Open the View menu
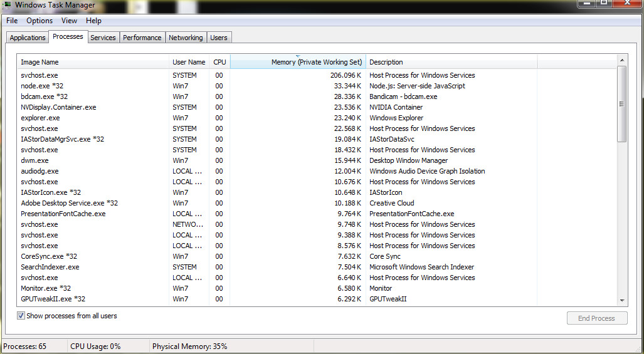The height and width of the screenshot is (354, 644). [69, 21]
